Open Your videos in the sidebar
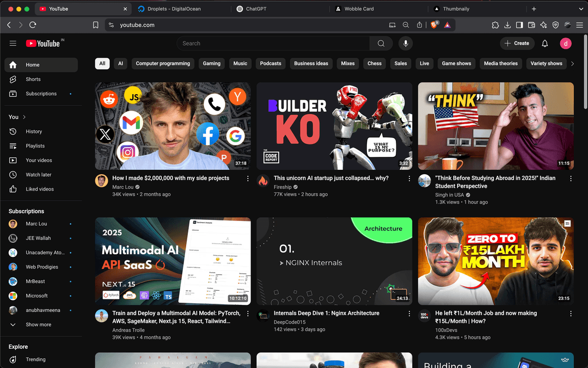The width and height of the screenshot is (588, 368). click(x=41, y=160)
